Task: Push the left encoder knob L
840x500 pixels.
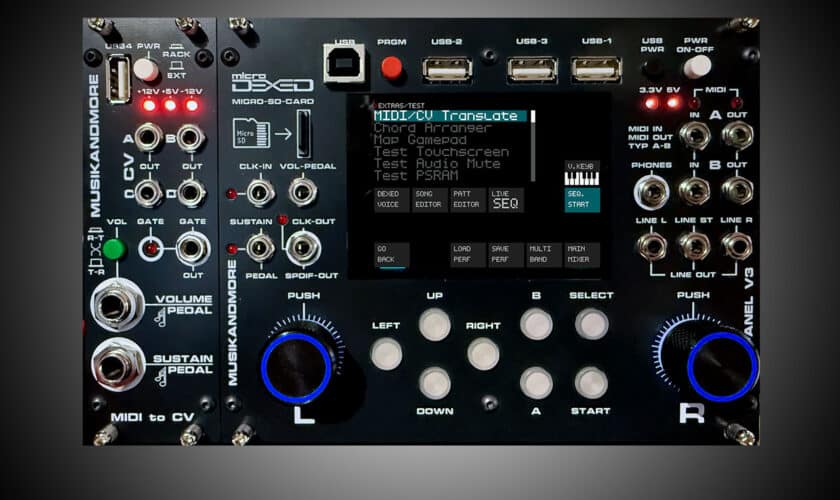Action: [296, 368]
